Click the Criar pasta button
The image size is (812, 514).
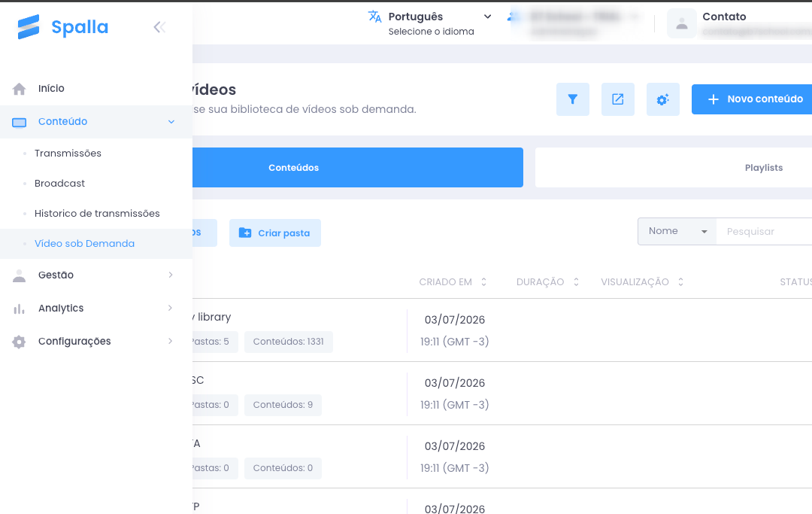click(x=275, y=233)
